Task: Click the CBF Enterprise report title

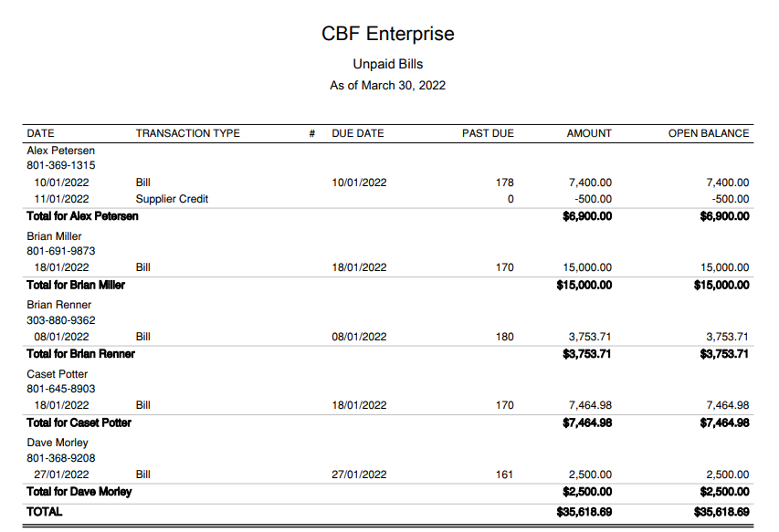Action: point(388,34)
